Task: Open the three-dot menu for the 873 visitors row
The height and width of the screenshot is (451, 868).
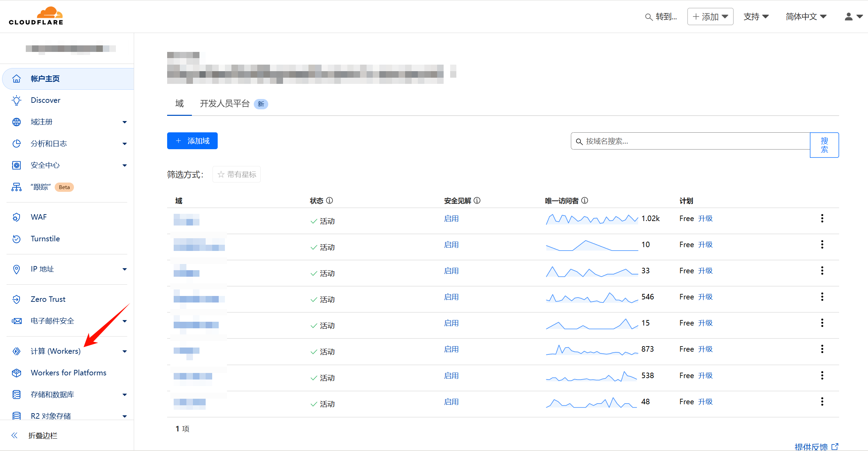Action: (822, 349)
